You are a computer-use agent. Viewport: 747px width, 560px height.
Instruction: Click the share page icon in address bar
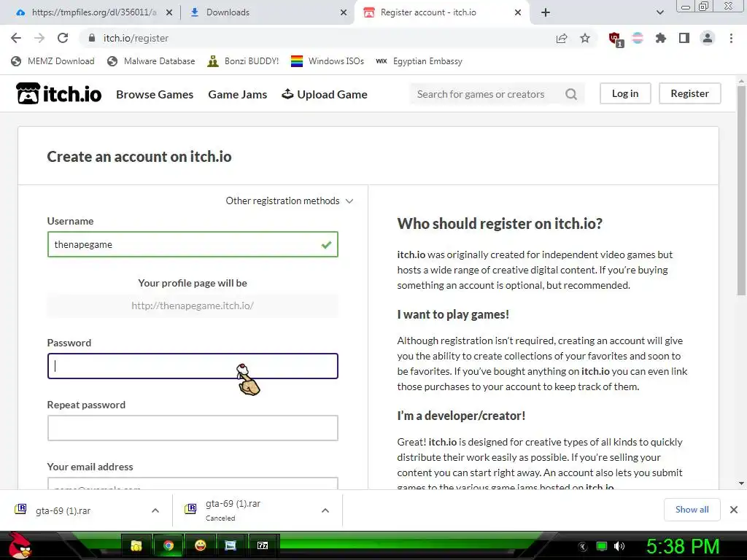(562, 38)
